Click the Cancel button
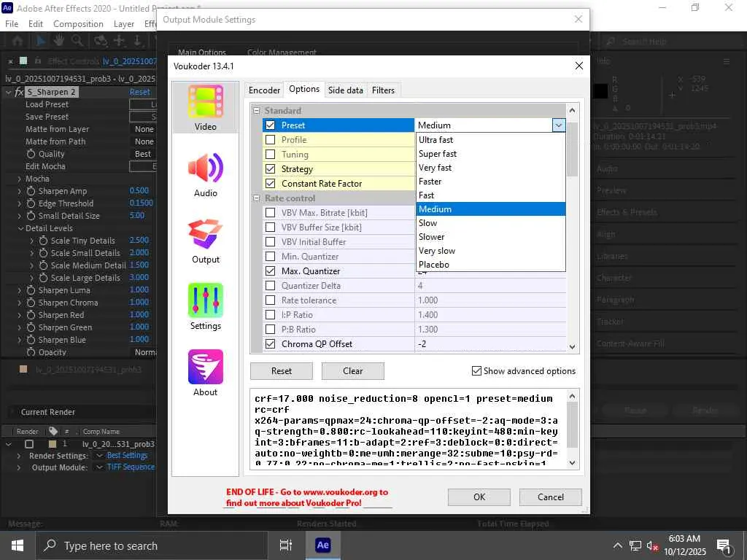This screenshot has width=747, height=560. [x=551, y=497]
